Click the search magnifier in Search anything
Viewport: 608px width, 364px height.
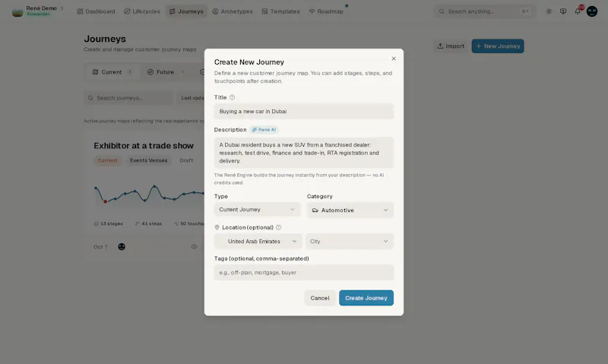click(x=442, y=11)
